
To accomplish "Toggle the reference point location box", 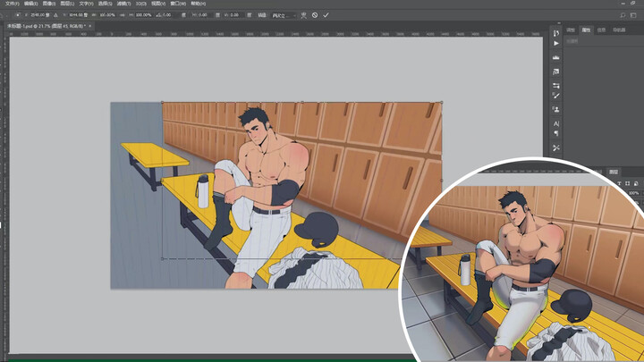I will click(18, 15).
